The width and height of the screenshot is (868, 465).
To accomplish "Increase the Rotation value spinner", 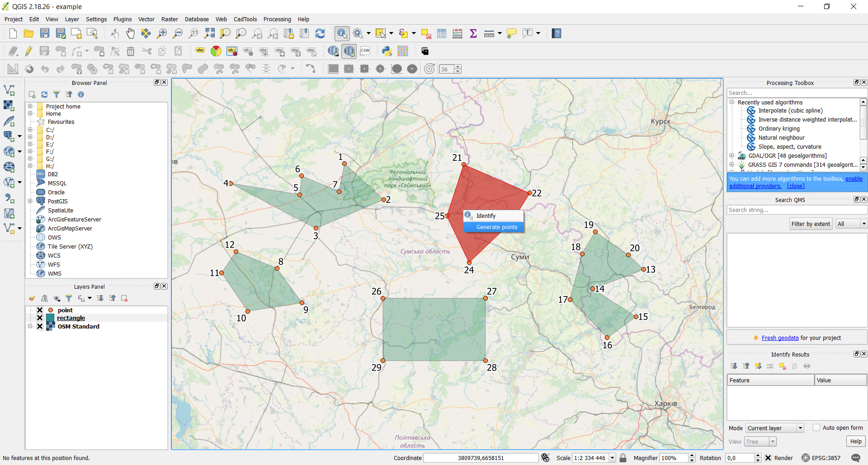I will coord(758,456).
